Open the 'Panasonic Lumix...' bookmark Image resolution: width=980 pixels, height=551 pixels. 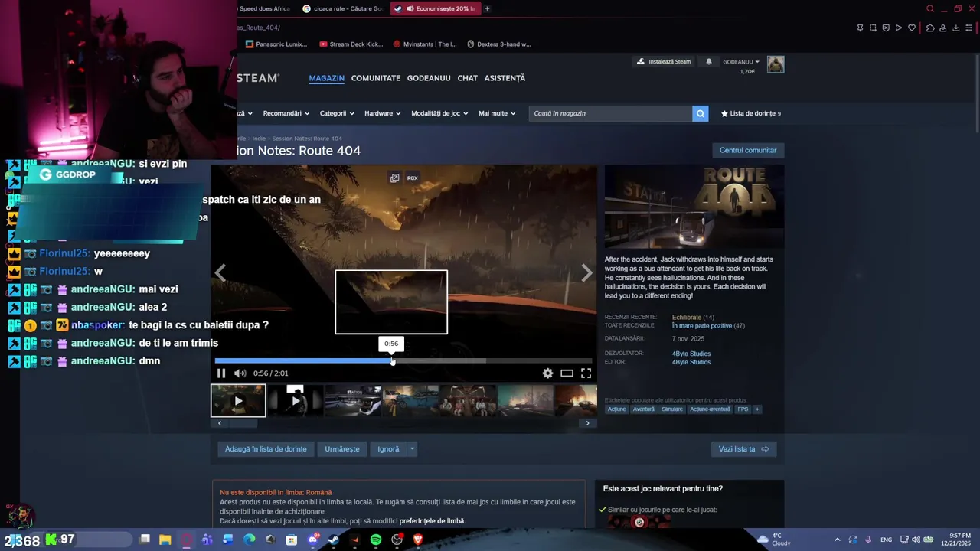[276, 44]
